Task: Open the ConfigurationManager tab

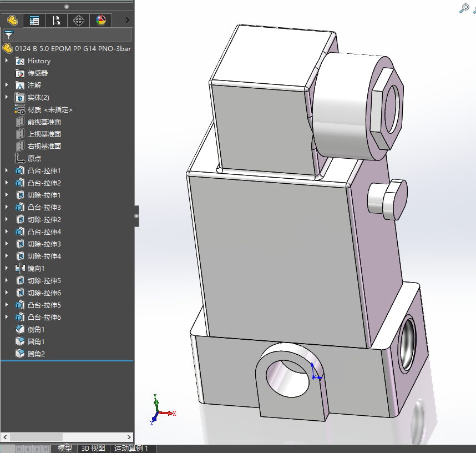Action: coord(56,21)
